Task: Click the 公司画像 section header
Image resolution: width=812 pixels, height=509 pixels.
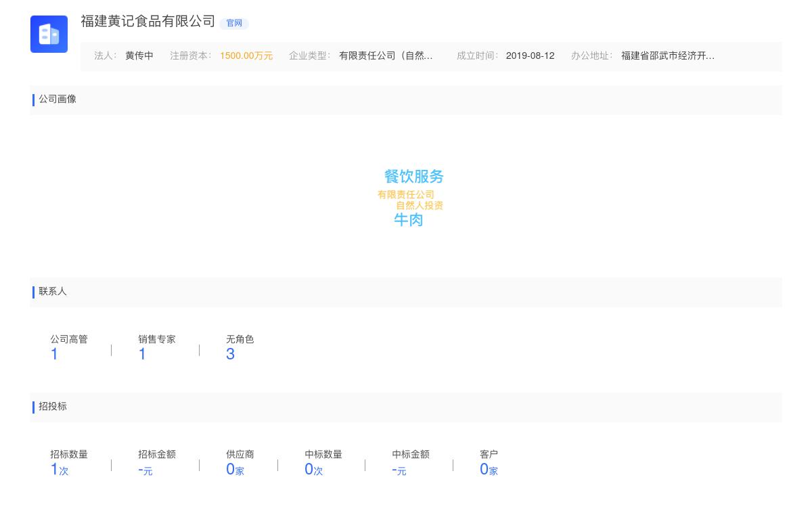Action: [58, 99]
